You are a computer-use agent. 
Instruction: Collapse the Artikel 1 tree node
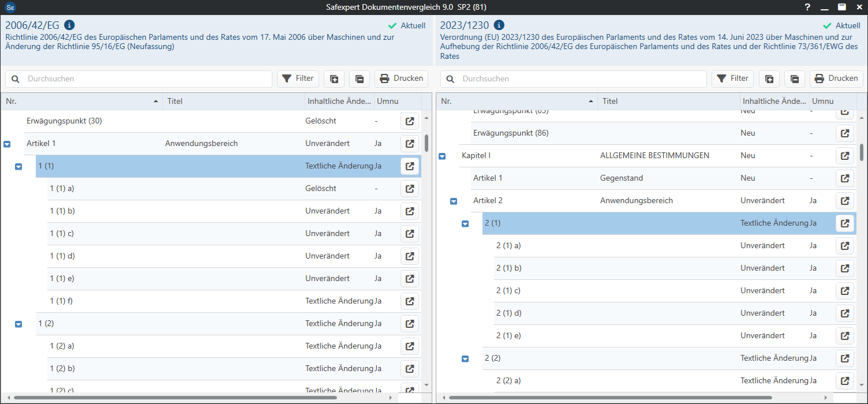pos(7,144)
